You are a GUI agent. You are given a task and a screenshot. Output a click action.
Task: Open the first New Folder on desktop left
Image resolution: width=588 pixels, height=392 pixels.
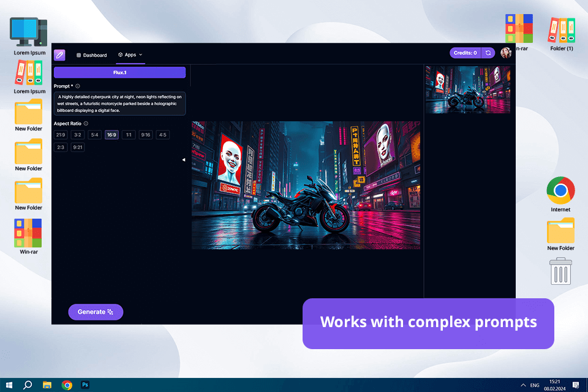point(29,115)
